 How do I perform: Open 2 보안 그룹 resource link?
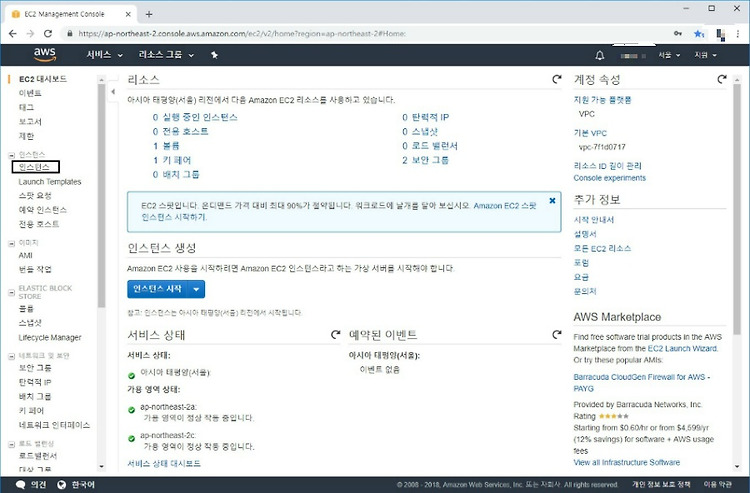425,160
